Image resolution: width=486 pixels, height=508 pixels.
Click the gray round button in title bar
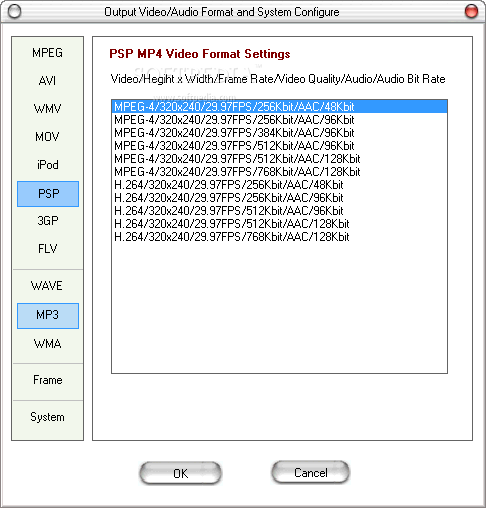point(14,12)
